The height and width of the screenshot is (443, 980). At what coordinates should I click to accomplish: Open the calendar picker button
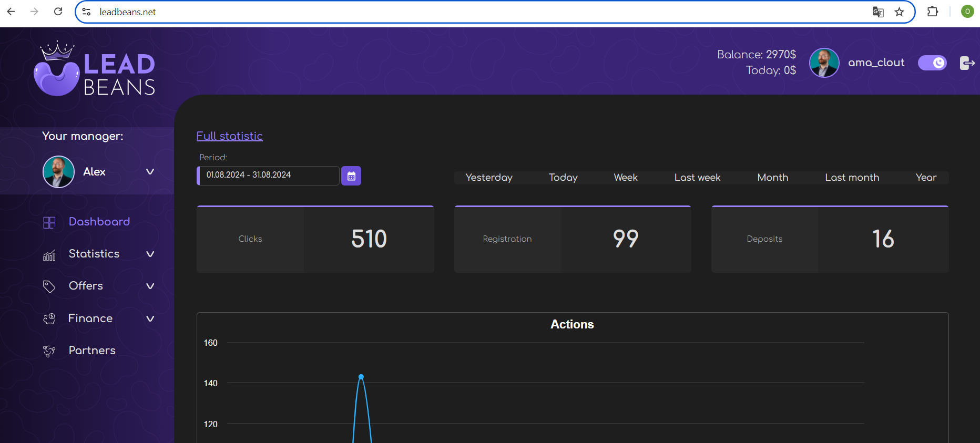coord(351,176)
